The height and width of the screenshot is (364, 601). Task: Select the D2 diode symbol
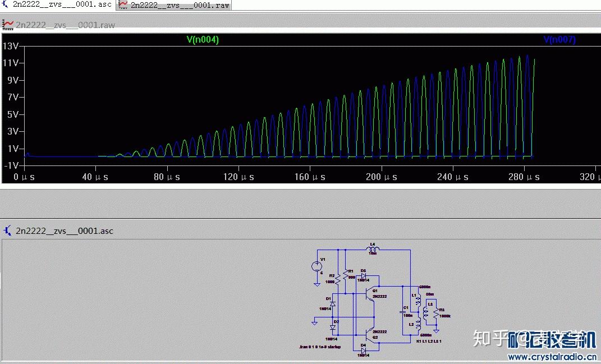[333, 328]
